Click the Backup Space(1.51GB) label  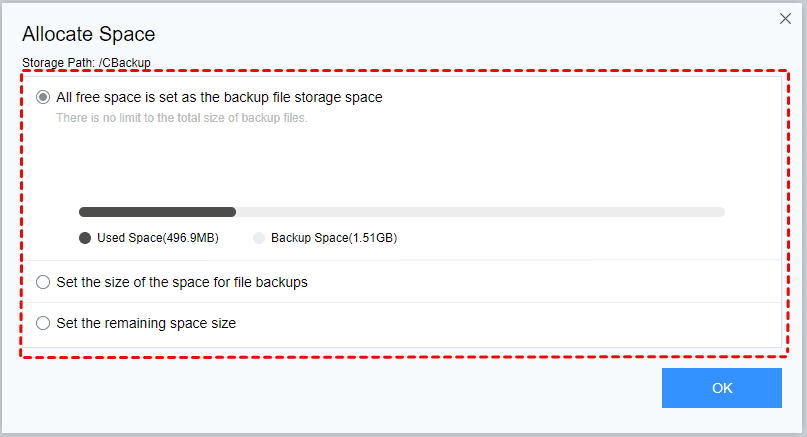(x=334, y=238)
